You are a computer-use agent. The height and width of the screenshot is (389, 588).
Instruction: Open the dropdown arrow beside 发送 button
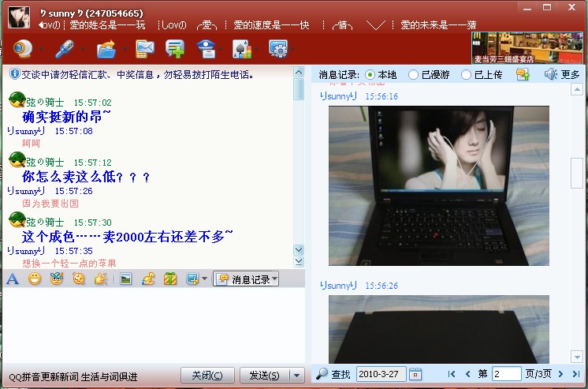pos(297,376)
